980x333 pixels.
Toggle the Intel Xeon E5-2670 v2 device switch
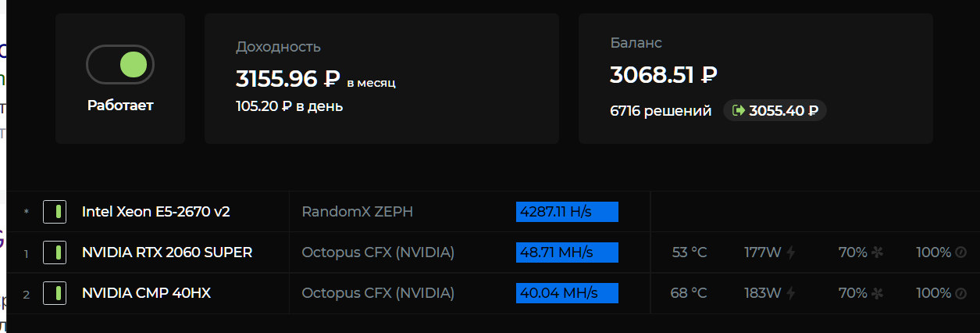(55, 212)
